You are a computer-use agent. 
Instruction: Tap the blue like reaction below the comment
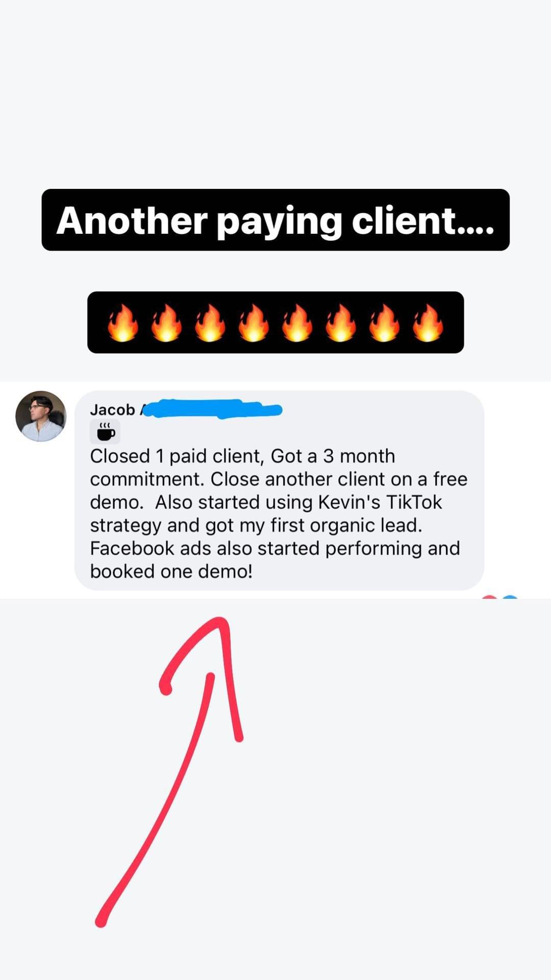pos(510,597)
